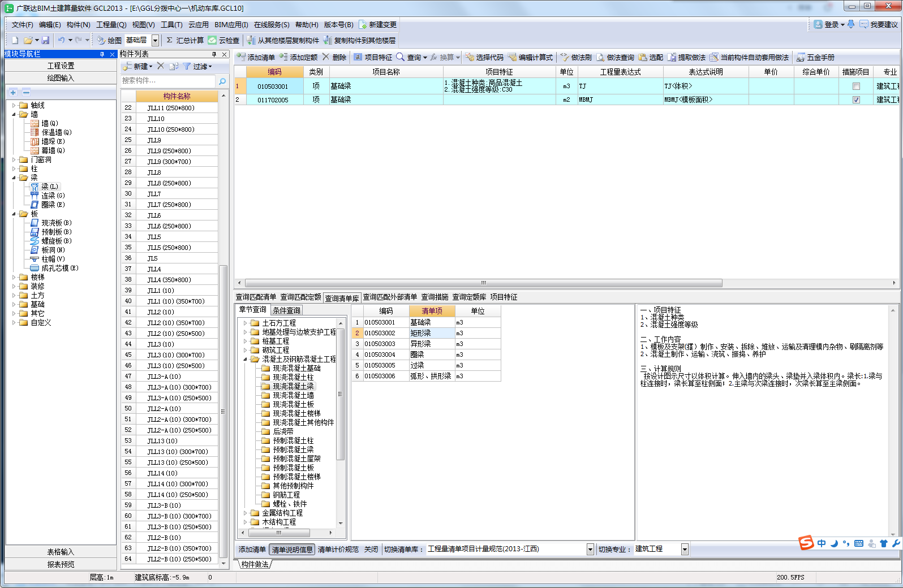Click bottom 添加清单 button
This screenshot has width=903, height=588.
point(252,550)
